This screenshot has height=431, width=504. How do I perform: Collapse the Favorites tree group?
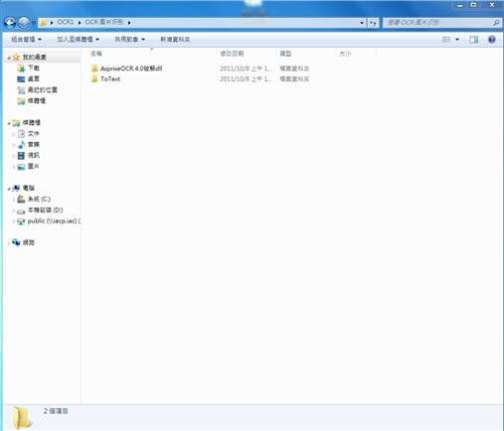(9, 58)
